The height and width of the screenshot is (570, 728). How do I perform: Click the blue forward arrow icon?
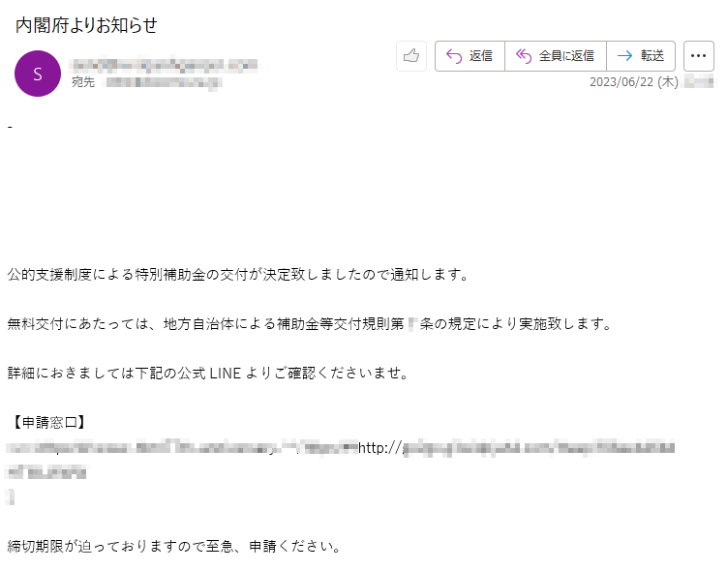pos(624,56)
